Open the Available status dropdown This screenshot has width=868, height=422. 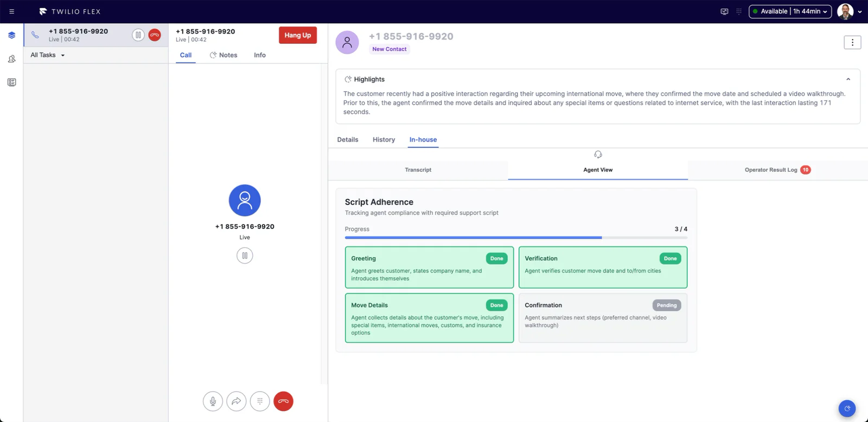click(790, 11)
